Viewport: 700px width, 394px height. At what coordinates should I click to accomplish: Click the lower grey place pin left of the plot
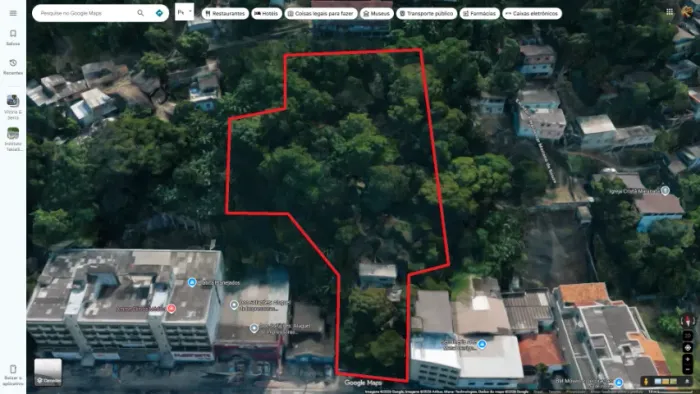[254, 328]
